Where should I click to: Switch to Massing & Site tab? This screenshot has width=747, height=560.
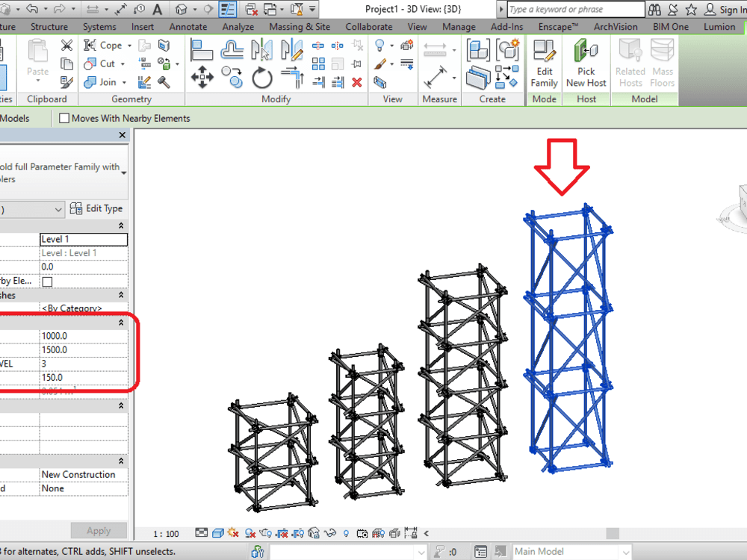300,27
